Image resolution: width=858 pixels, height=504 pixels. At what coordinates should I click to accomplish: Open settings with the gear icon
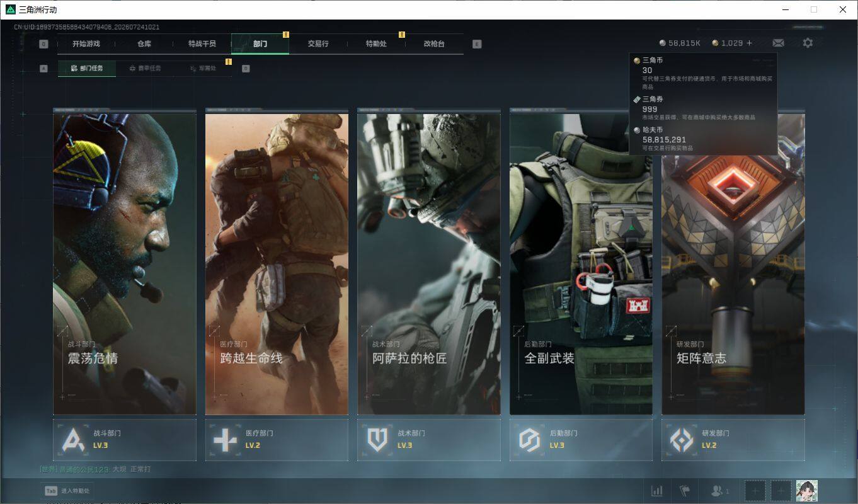[808, 43]
